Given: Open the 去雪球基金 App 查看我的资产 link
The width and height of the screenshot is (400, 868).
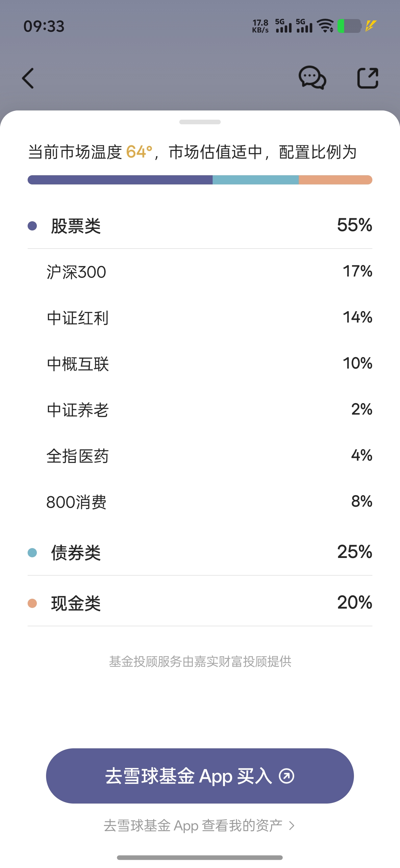Looking at the screenshot, I should pyautogui.click(x=199, y=826).
